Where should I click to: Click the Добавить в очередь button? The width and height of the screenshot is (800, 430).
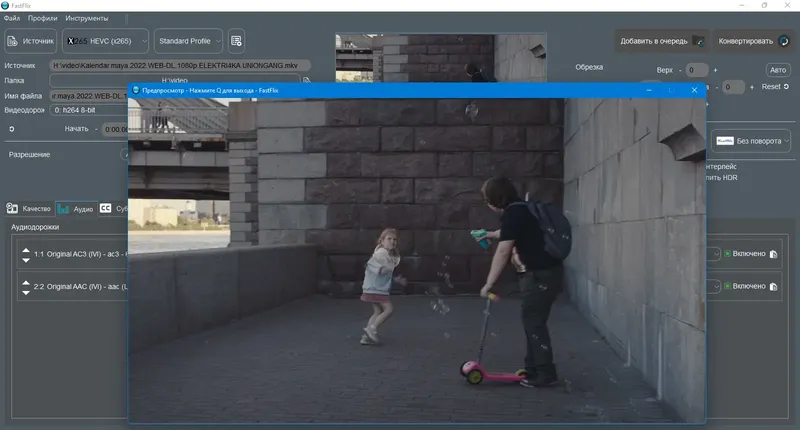click(x=662, y=41)
